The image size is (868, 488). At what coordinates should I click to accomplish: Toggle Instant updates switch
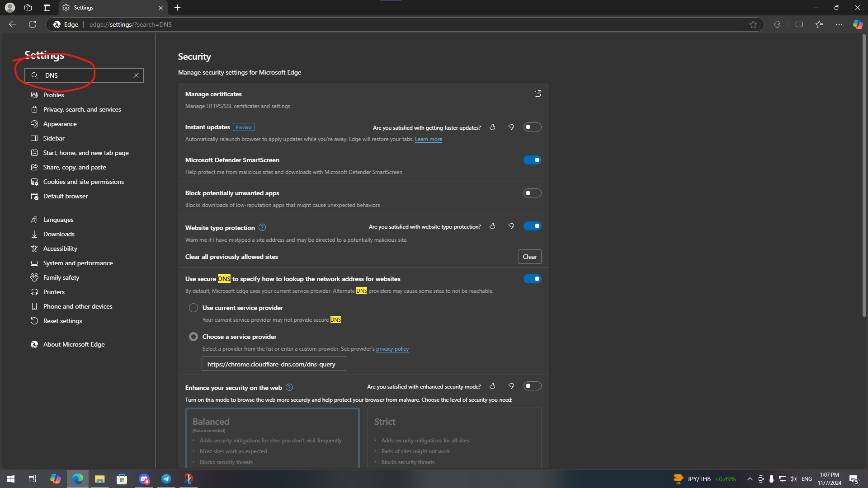(532, 127)
